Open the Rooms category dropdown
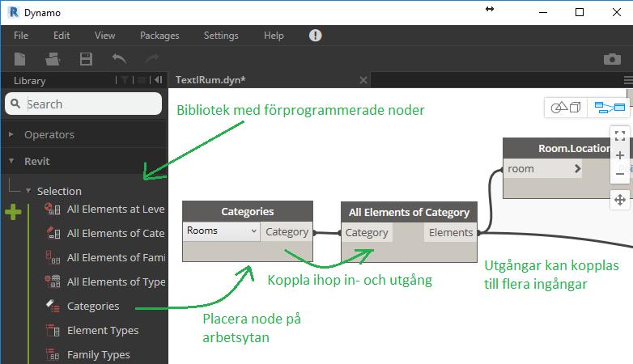The image size is (633, 364). coord(221,231)
